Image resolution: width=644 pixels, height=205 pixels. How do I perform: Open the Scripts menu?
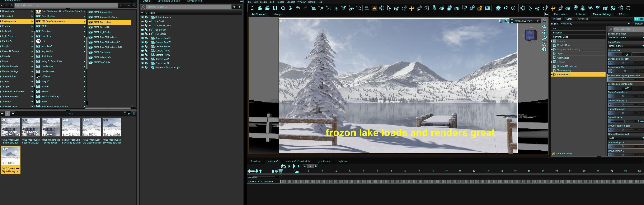[312, 2]
